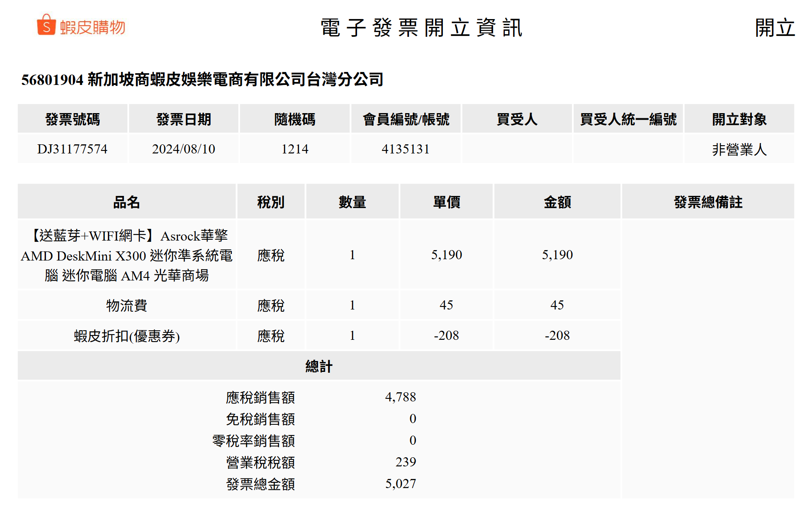This screenshot has width=812, height=508.
Task: Click the 發票總金額 label
Action: click(x=260, y=484)
